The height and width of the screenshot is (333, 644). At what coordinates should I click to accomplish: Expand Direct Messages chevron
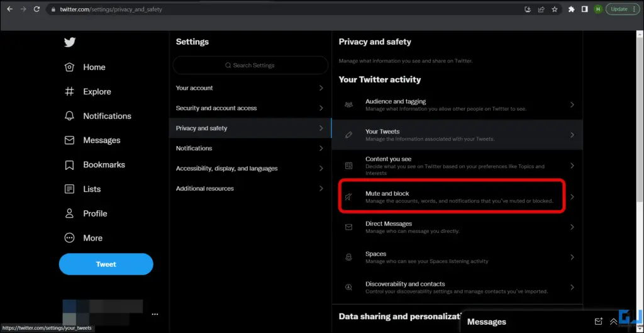[572, 227]
